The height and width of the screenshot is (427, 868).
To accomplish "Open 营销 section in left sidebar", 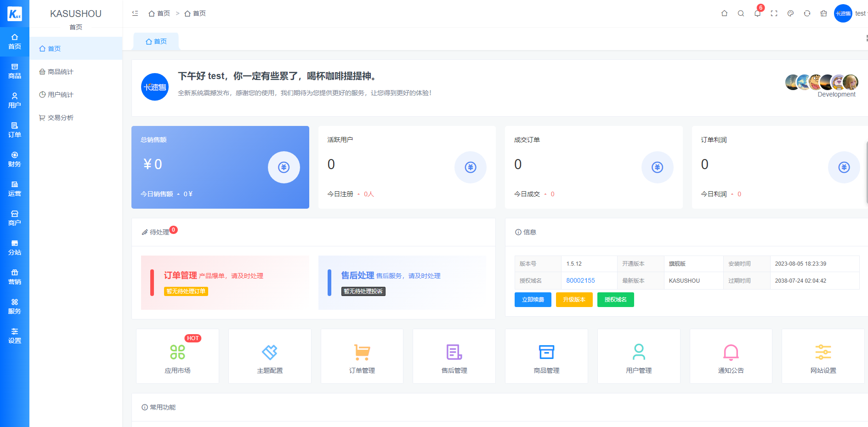I will coord(15,277).
